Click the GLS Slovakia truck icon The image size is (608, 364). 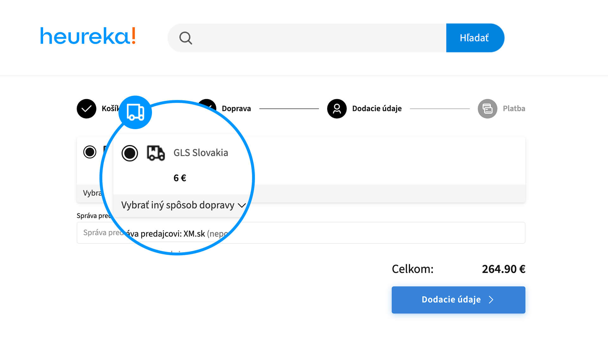156,153
